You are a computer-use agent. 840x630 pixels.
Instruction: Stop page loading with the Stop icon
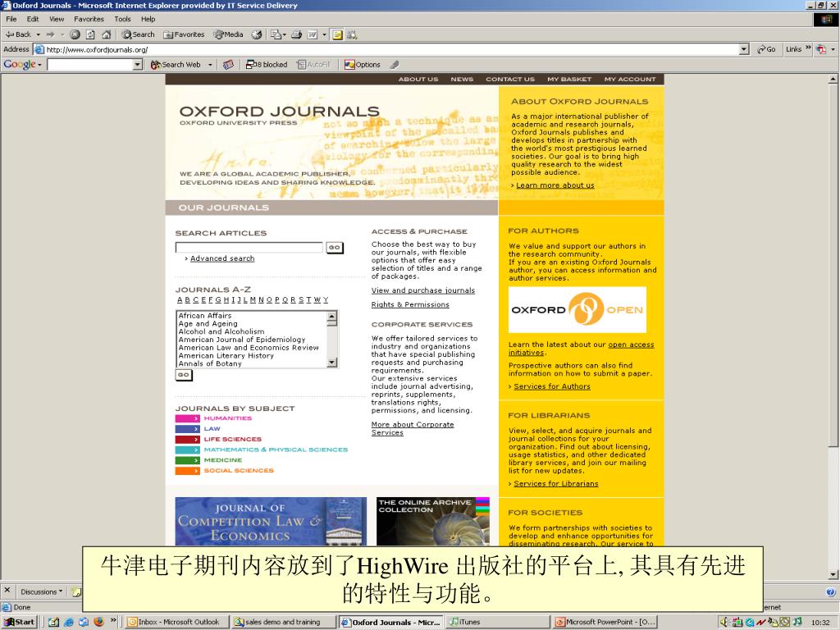75,34
